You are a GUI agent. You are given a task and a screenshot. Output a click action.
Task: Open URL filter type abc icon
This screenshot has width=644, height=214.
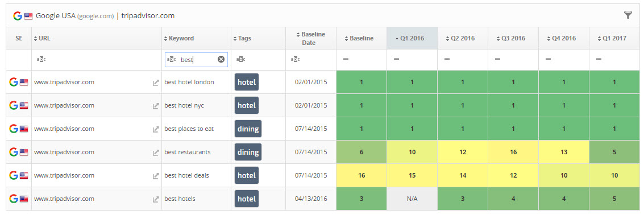point(41,59)
